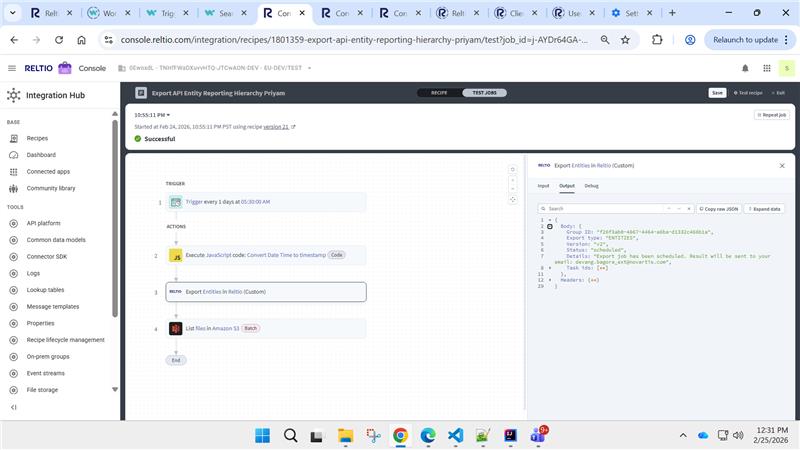The height and width of the screenshot is (450, 800).
Task: Select the Output tab
Action: coord(567,186)
